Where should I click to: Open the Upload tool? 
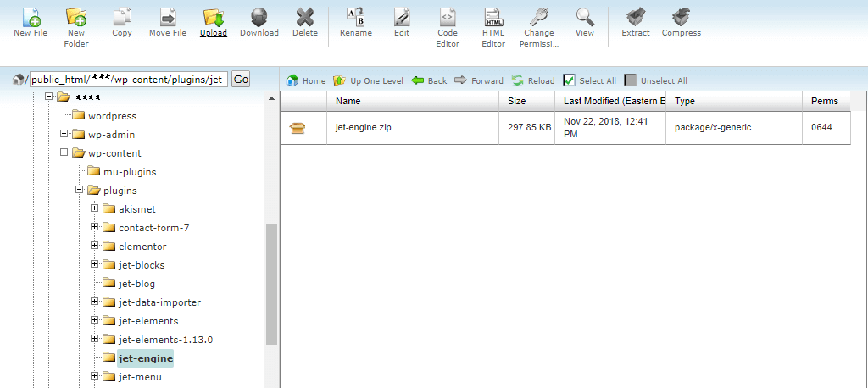click(213, 17)
